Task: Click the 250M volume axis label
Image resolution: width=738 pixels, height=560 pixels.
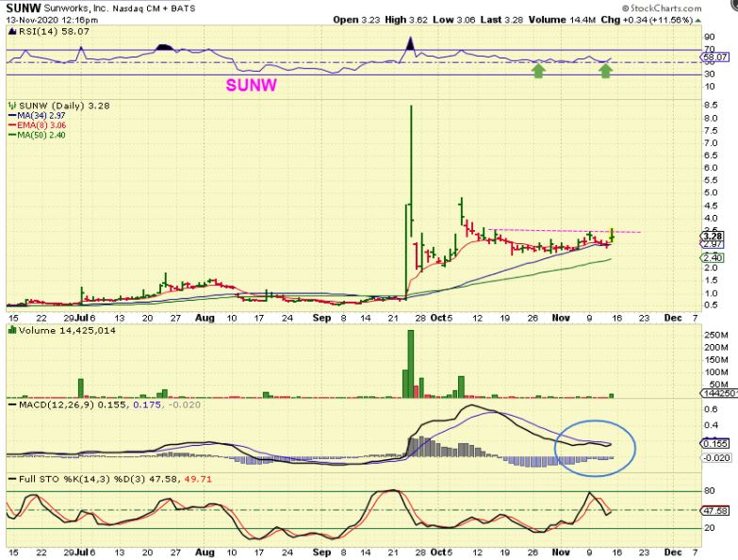Action: 716,335
